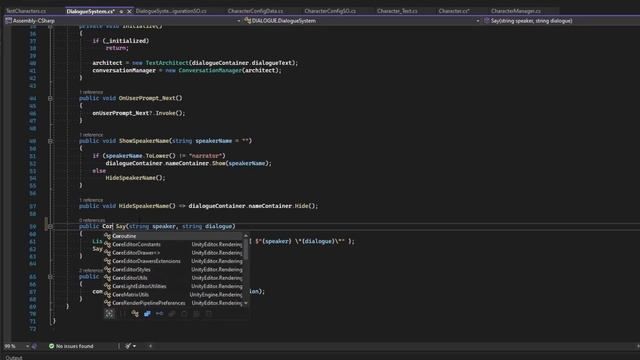
Task: Open the CharacterConfigData.cs tab
Action: tap(256, 11)
